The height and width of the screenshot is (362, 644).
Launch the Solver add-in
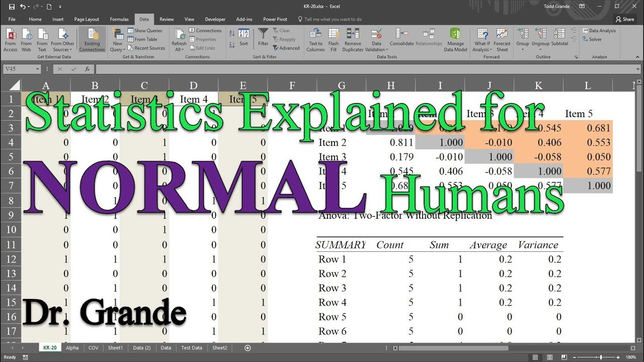click(x=592, y=39)
